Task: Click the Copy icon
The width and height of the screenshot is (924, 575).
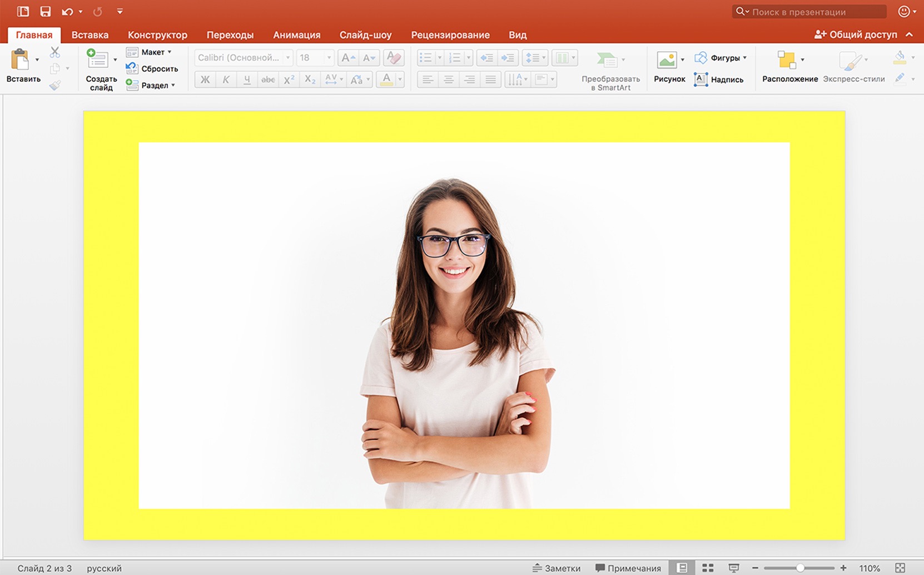Action: tap(54, 68)
